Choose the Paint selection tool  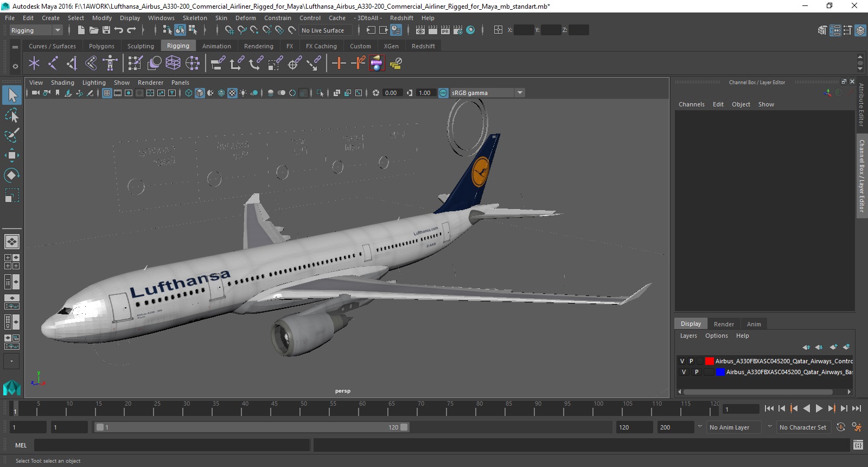coord(12,135)
